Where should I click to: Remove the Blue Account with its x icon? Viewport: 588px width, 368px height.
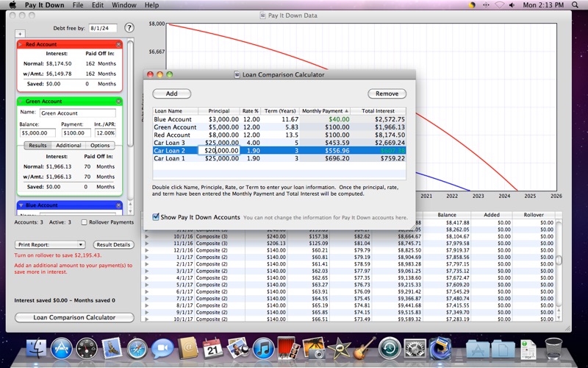point(118,205)
